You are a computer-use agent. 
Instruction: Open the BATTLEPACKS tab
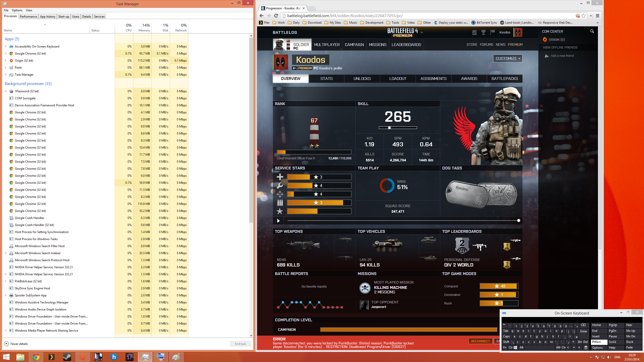pos(505,79)
